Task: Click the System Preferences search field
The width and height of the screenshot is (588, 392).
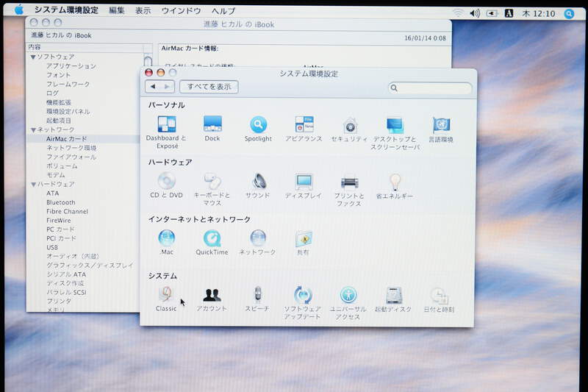Action: (430, 88)
